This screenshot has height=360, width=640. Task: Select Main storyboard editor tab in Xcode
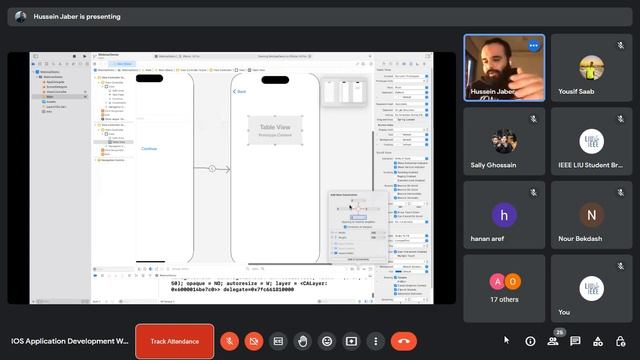[122, 64]
